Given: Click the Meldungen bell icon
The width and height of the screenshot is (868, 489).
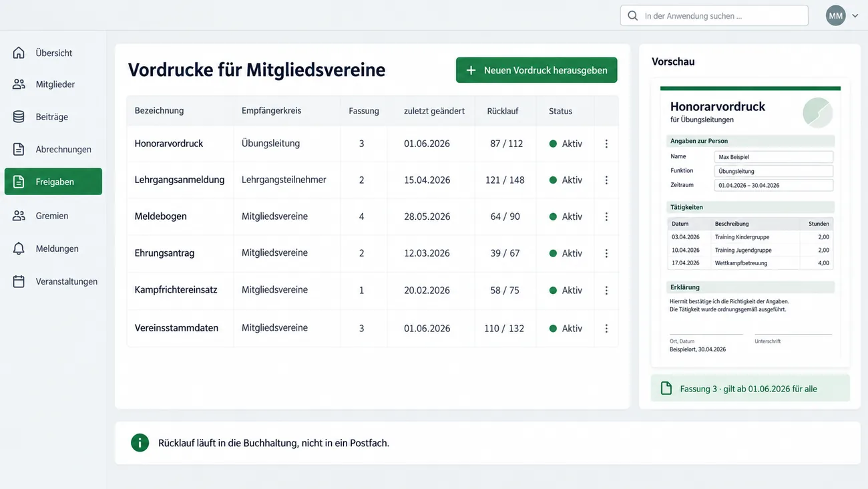Looking at the screenshot, I should point(19,249).
